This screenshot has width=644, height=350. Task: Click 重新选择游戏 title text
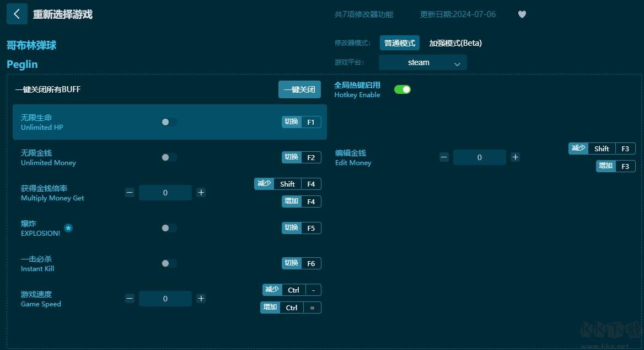tap(63, 14)
